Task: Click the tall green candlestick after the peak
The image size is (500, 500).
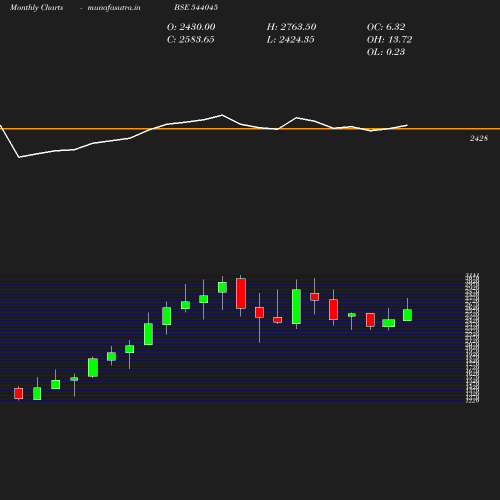Action: pyautogui.click(x=296, y=306)
